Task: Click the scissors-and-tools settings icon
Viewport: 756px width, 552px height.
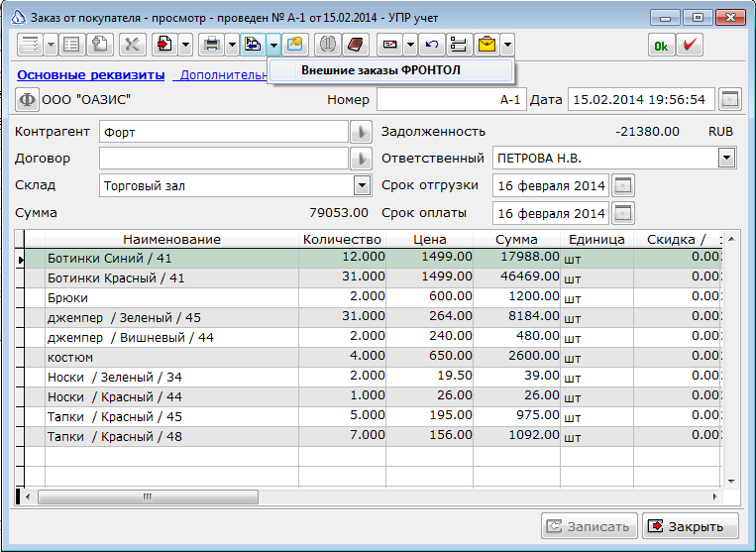Action: coord(132,45)
